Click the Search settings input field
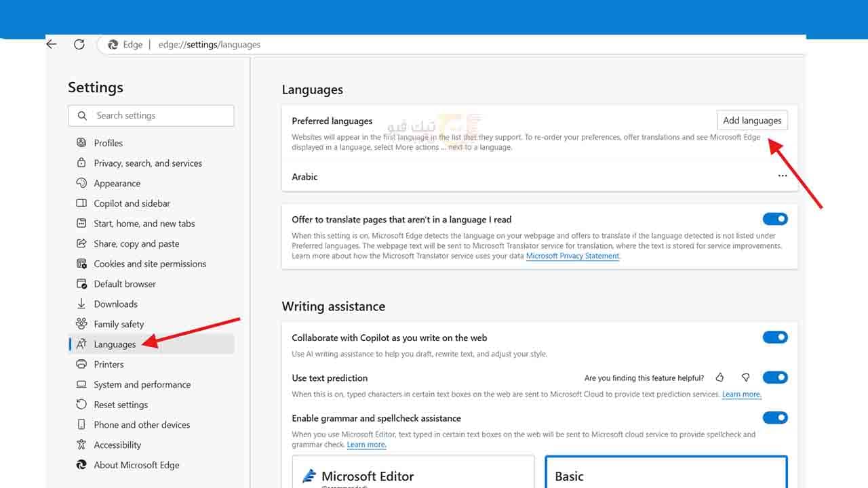This screenshot has height=488, width=868. tap(151, 116)
